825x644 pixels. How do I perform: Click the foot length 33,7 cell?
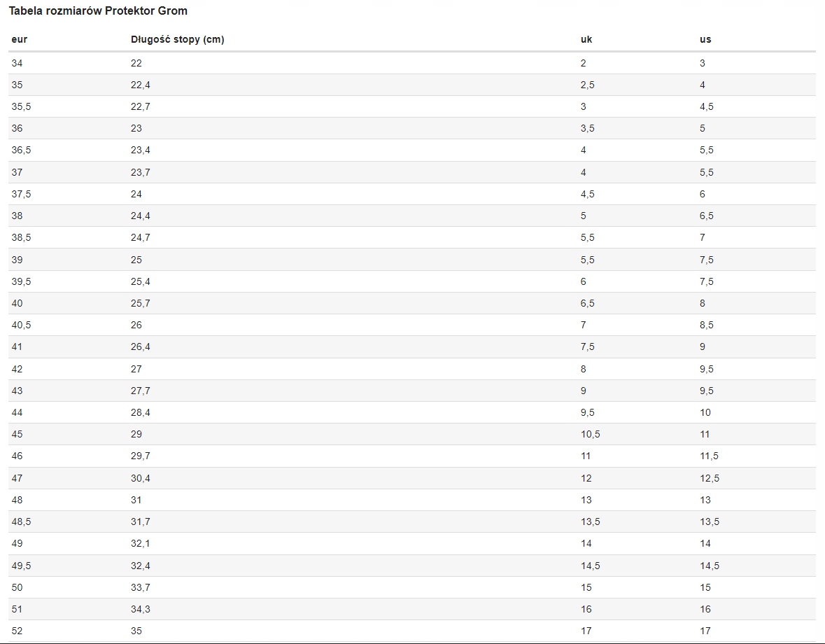(x=140, y=587)
